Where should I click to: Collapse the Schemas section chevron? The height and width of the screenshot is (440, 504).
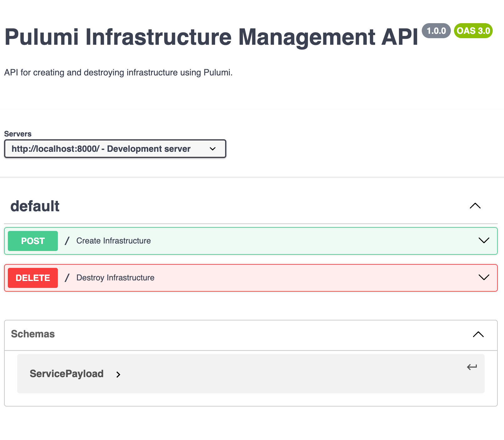(478, 334)
